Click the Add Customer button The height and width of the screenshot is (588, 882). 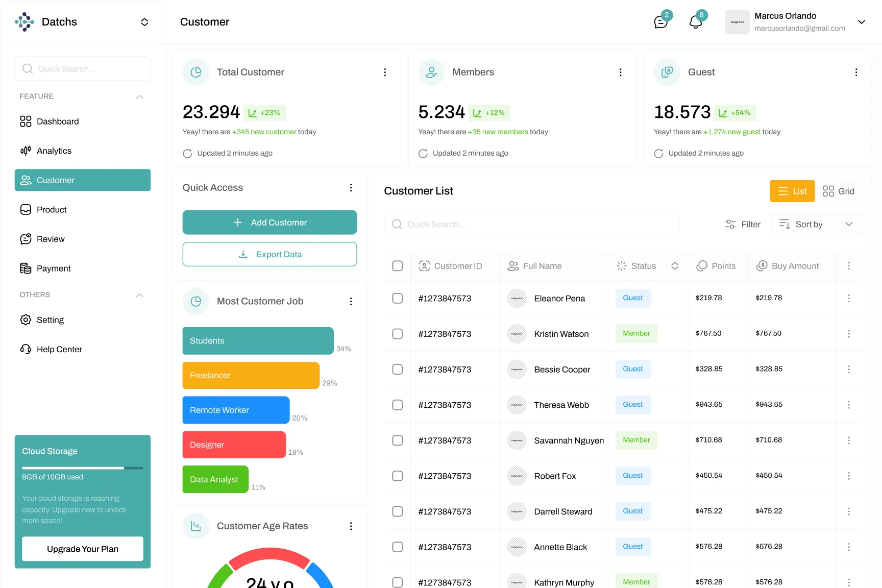tap(269, 222)
